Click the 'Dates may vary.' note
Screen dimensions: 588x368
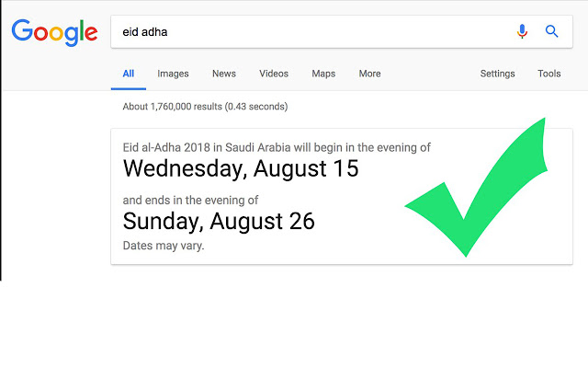tap(164, 246)
